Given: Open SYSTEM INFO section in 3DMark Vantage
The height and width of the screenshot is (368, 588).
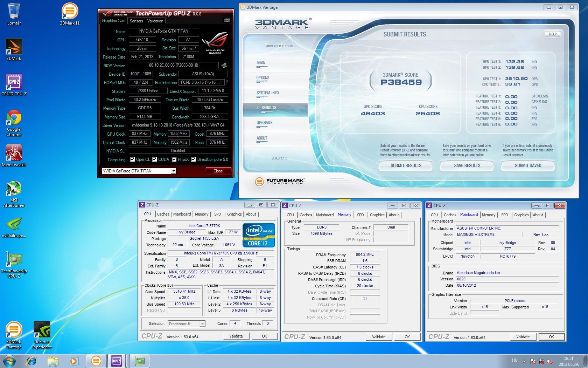Looking at the screenshot, I should click(268, 93).
